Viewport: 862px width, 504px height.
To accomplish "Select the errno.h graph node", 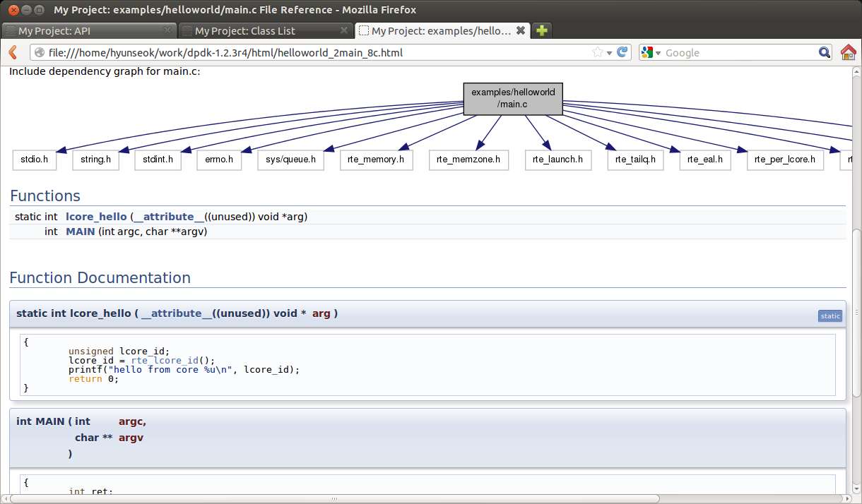I will pyautogui.click(x=219, y=160).
